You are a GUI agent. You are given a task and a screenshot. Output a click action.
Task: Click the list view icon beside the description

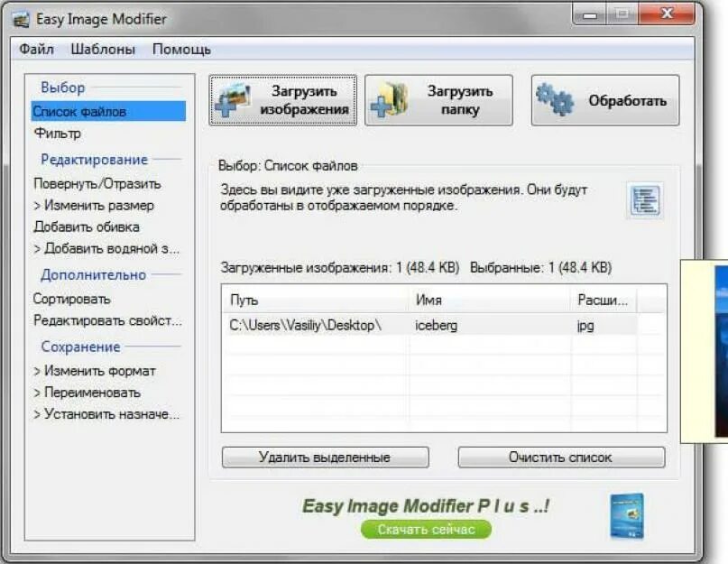645,200
